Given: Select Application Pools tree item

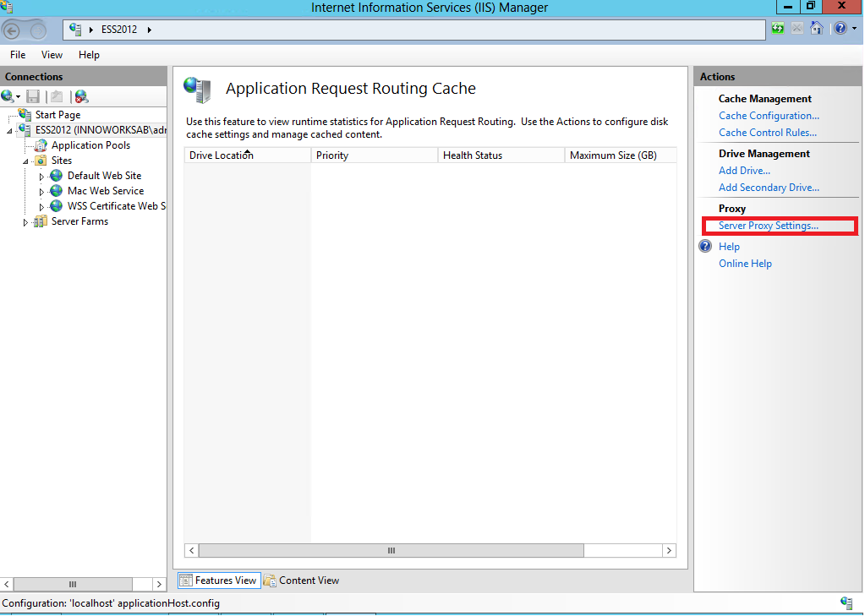Looking at the screenshot, I should coord(90,145).
